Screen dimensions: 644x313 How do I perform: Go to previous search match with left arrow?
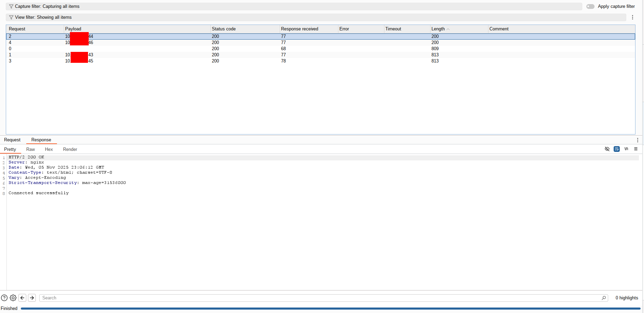pyautogui.click(x=22, y=298)
